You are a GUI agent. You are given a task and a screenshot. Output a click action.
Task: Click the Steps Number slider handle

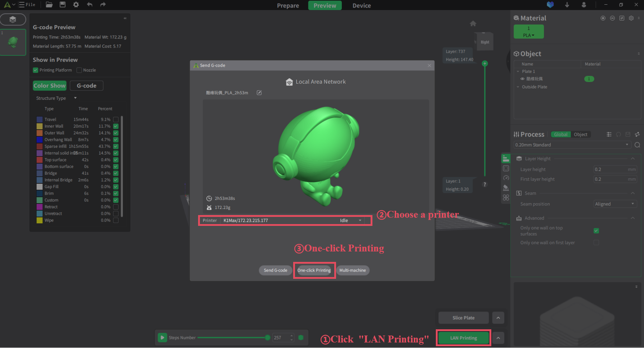click(267, 338)
